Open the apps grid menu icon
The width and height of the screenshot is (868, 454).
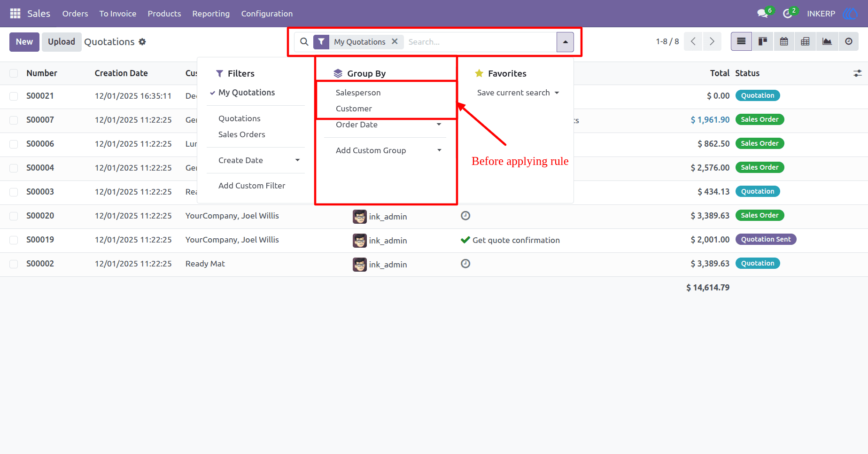pyautogui.click(x=15, y=14)
